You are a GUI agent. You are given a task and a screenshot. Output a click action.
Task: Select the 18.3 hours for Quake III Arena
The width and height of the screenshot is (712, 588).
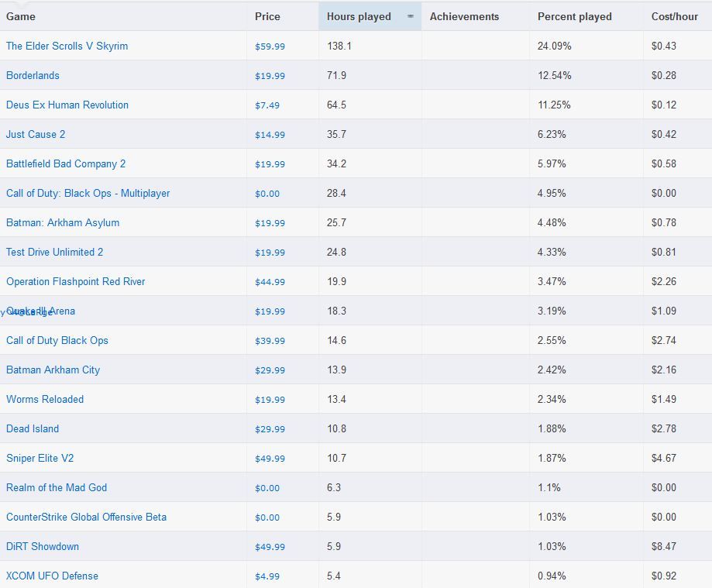[336, 311]
